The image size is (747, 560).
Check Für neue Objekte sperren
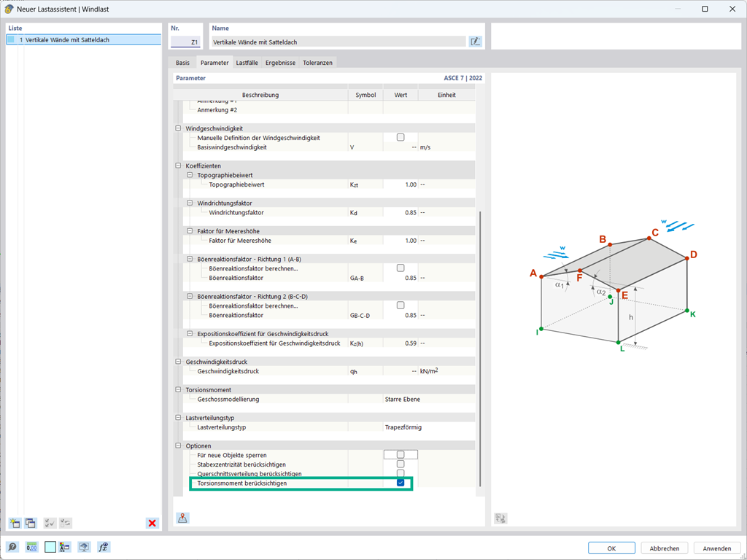(400, 455)
